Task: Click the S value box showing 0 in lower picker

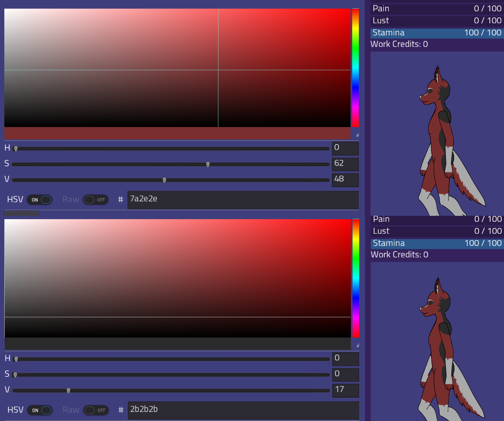Action: coord(346,375)
